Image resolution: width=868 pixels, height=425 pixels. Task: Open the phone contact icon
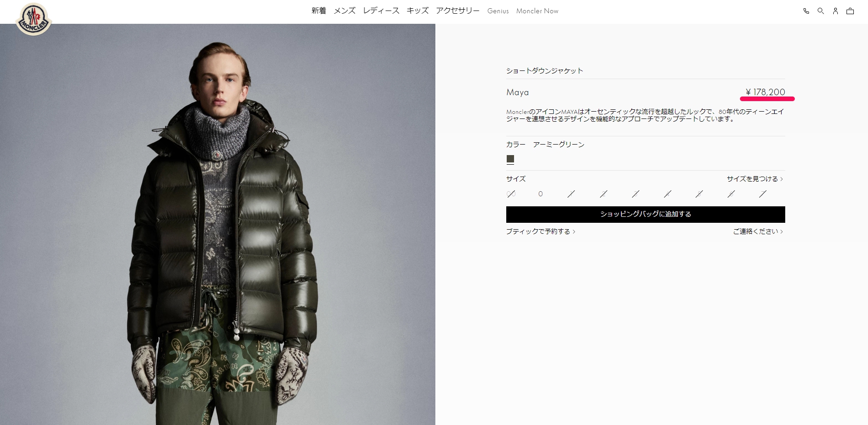pos(806,11)
